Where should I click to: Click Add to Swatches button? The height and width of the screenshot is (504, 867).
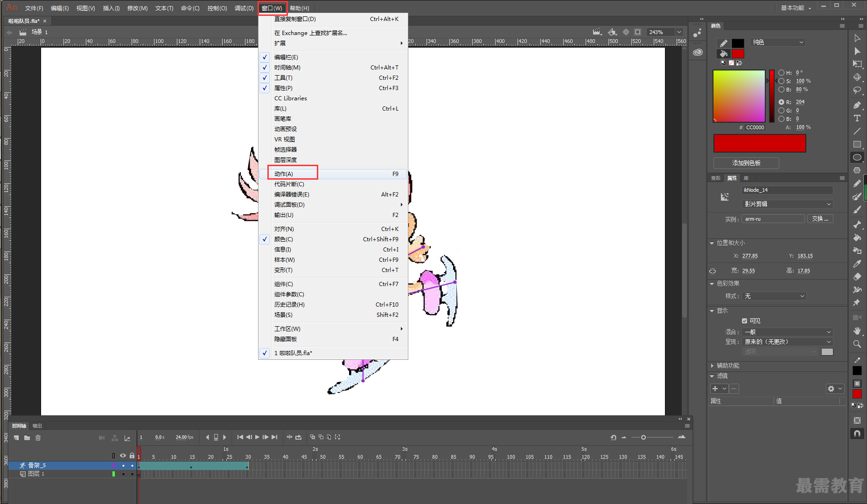point(746,163)
